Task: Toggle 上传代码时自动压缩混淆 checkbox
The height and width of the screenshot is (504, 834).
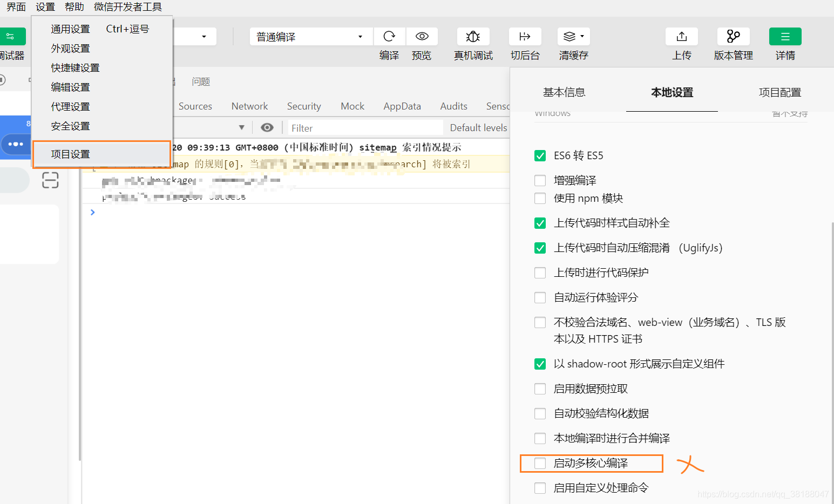Action: click(x=540, y=248)
